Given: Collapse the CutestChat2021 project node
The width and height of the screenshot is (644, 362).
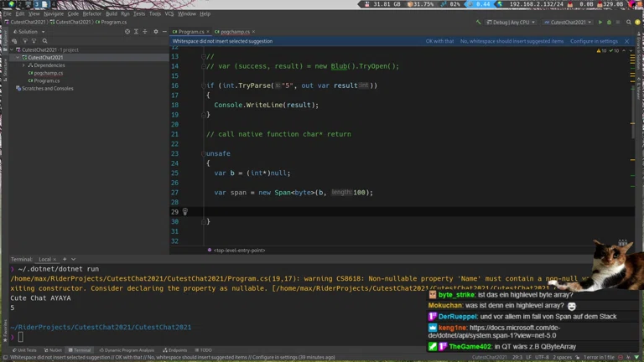Looking at the screenshot, I should tap(18, 58).
